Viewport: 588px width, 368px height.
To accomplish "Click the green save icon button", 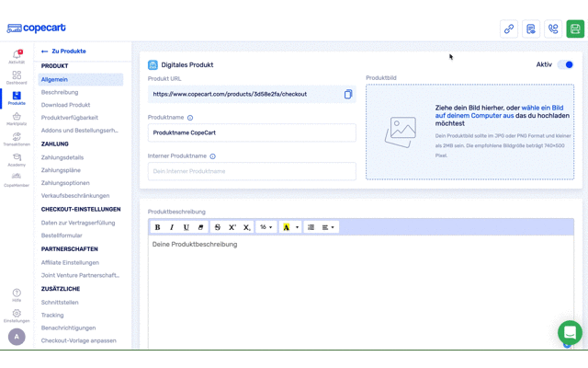I will [x=575, y=29].
